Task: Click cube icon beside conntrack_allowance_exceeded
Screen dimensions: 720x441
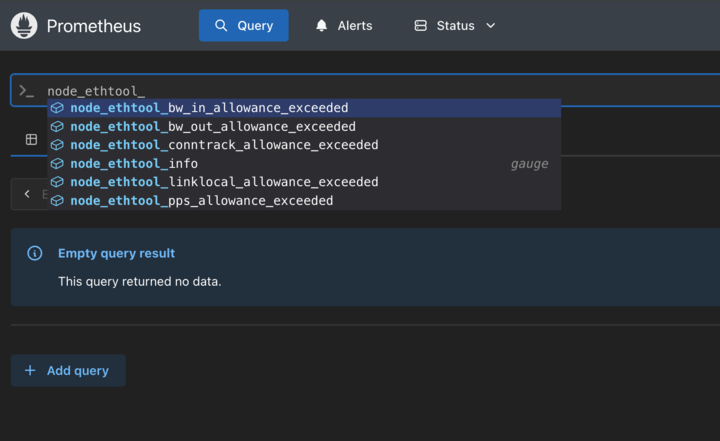Action: pos(57,145)
